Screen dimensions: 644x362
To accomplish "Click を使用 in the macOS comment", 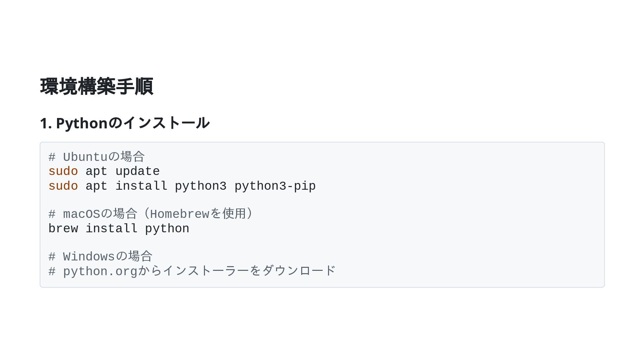I will click(228, 214).
